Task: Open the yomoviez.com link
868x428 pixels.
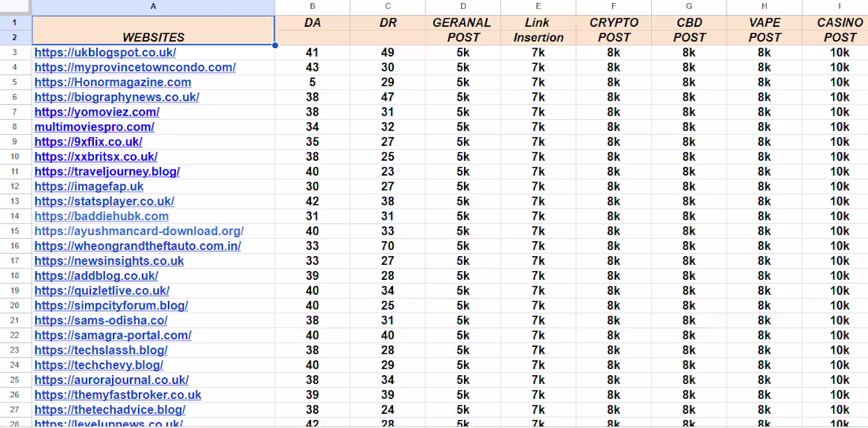Action: tap(97, 112)
